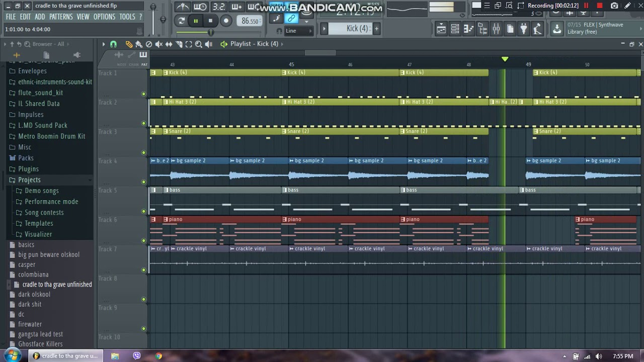Stop the Bandicam recording with red square
The height and width of the screenshot is (362, 644).
tap(600, 6)
